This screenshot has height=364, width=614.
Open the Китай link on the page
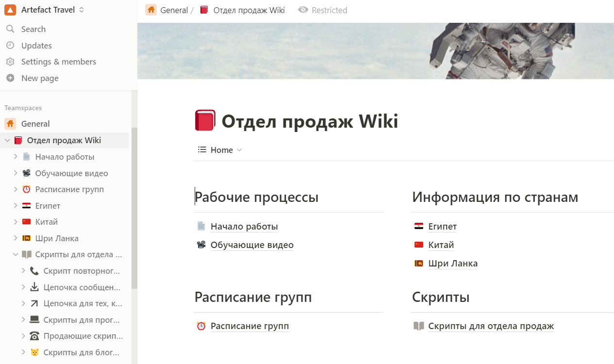tap(441, 245)
